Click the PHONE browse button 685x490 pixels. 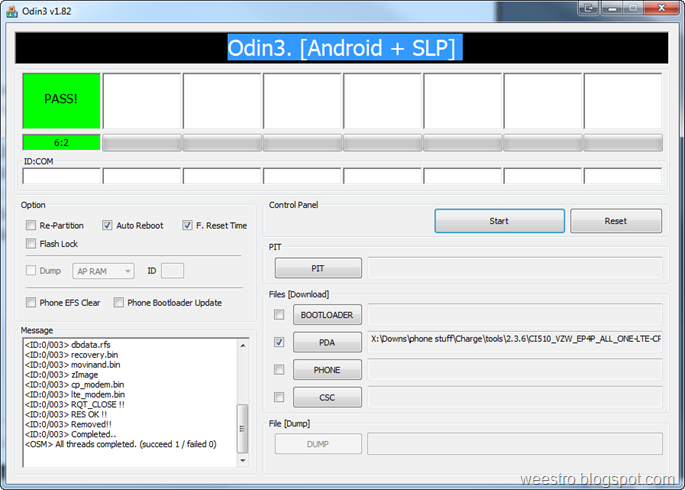(x=327, y=370)
